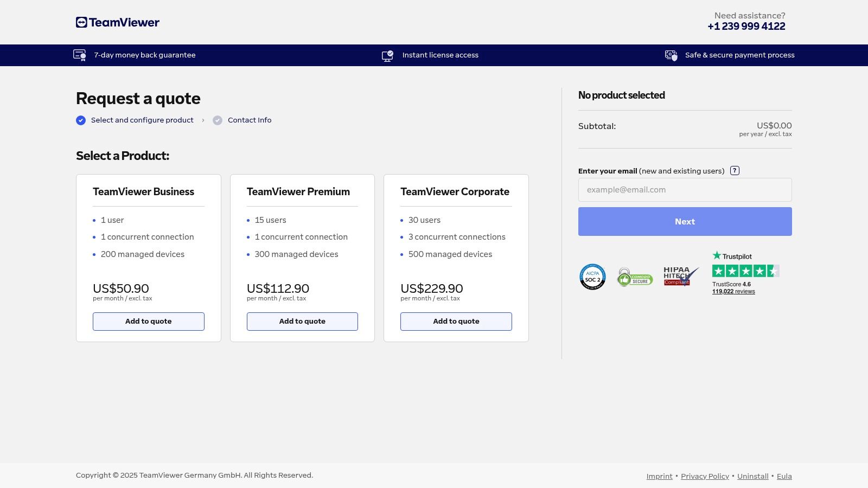Image resolution: width=868 pixels, height=488 pixels.
Task: Click the grey checkmark beside Contact Info
Action: tap(218, 120)
